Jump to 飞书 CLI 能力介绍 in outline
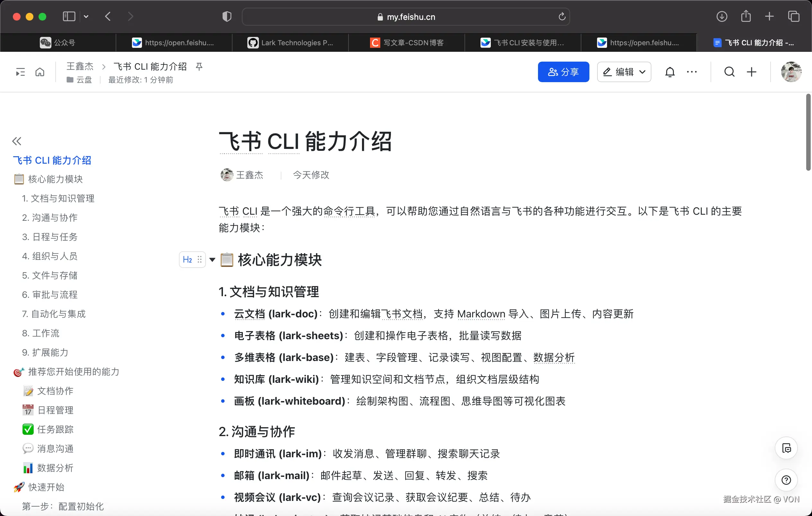 pyautogui.click(x=52, y=160)
